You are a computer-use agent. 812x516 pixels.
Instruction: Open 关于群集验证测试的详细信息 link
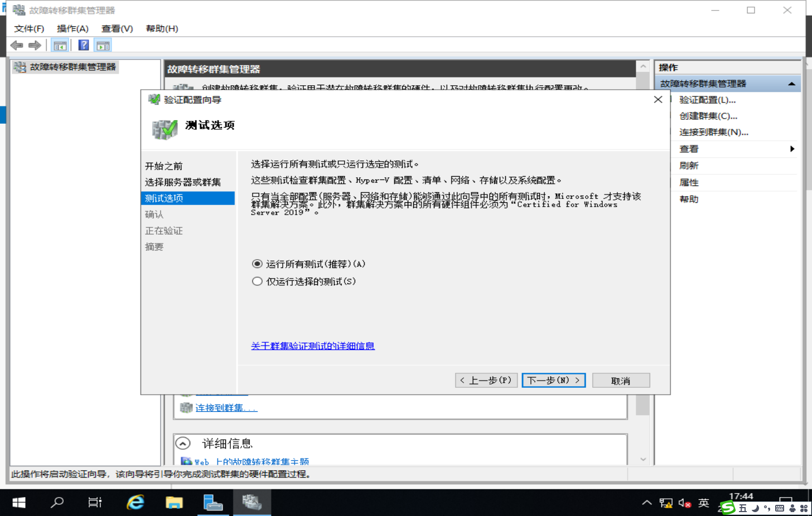(313, 346)
